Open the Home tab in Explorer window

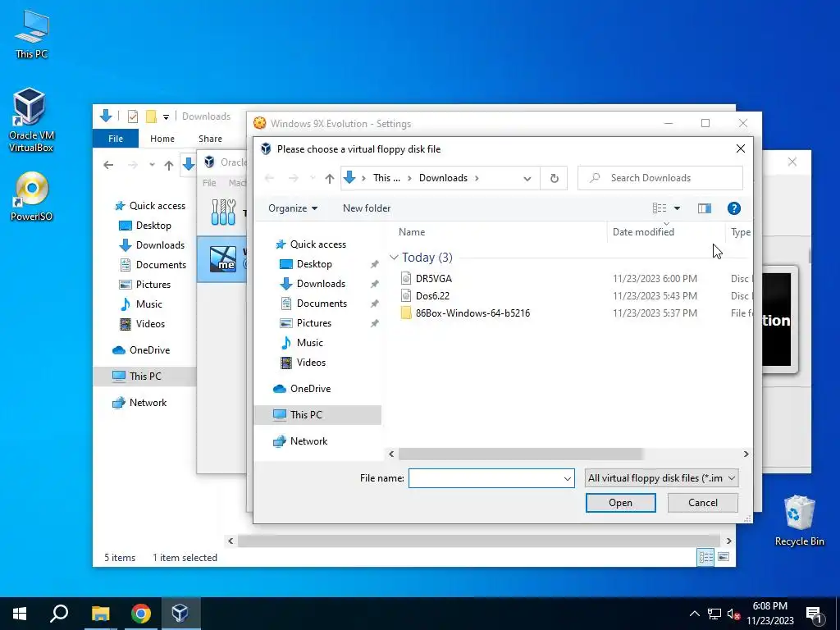point(162,139)
